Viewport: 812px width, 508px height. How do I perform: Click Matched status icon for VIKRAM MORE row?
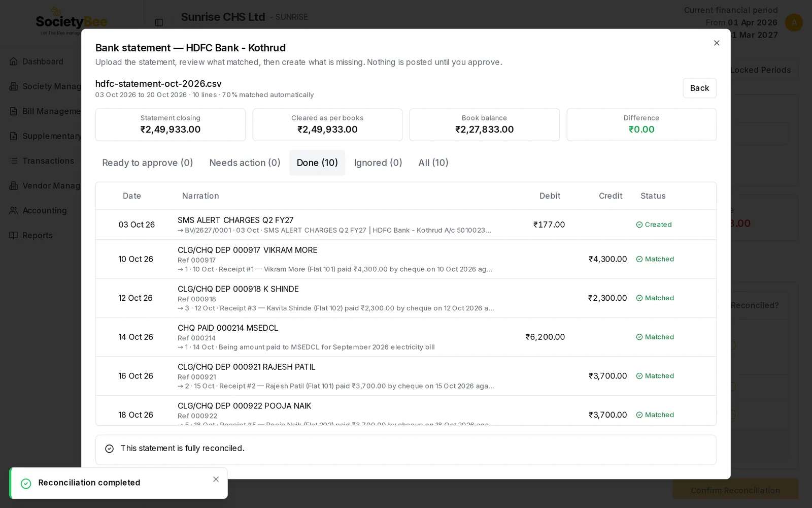click(639, 259)
